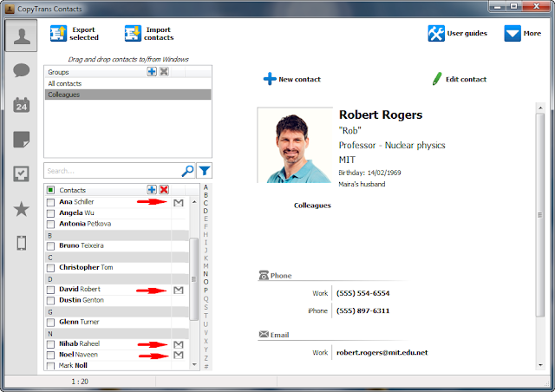This screenshot has height=392, width=555.
Task: Open the Reminders checklist sidebar section
Action: coord(21,173)
